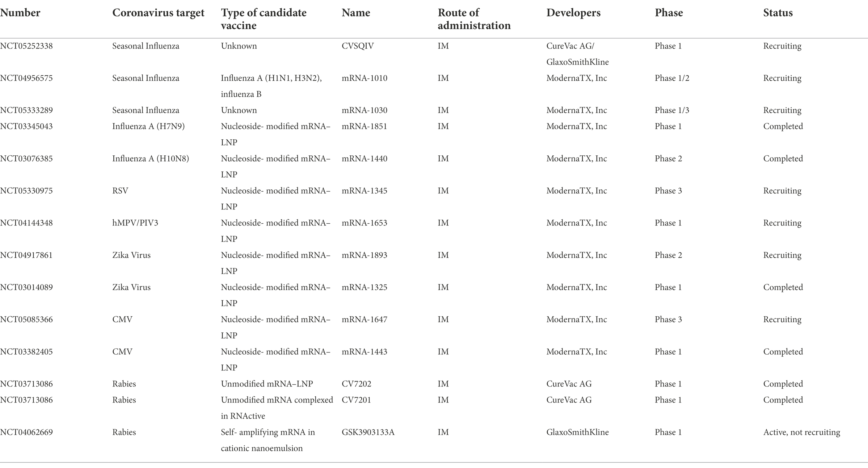This screenshot has height=468, width=868.
Task: Click the 'Phase 1/3' cell
Action: coord(672,110)
